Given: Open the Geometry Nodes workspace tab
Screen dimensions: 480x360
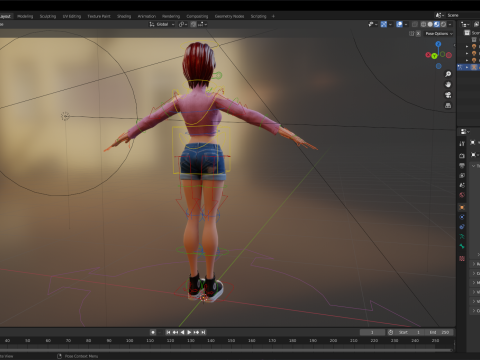Looking at the screenshot, I should point(229,16).
